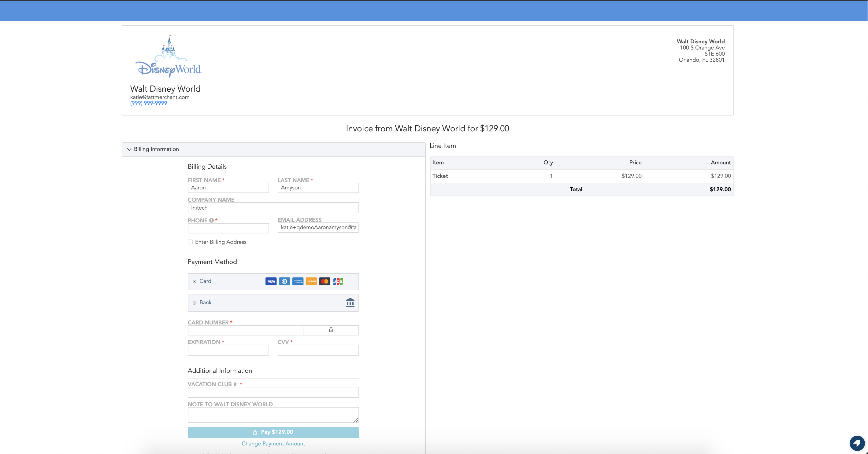Image resolution: width=868 pixels, height=454 pixels.
Task: Click the Orlando, FL 32801 address line
Action: pos(701,60)
